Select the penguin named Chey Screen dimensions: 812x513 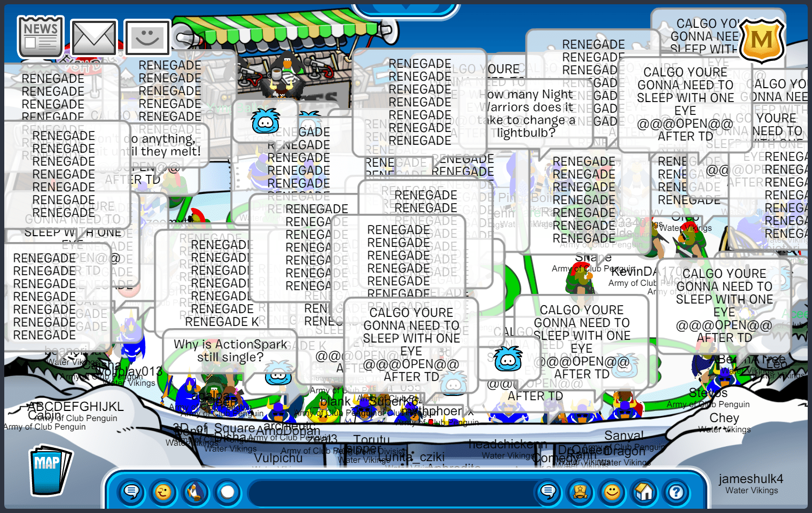(724, 418)
